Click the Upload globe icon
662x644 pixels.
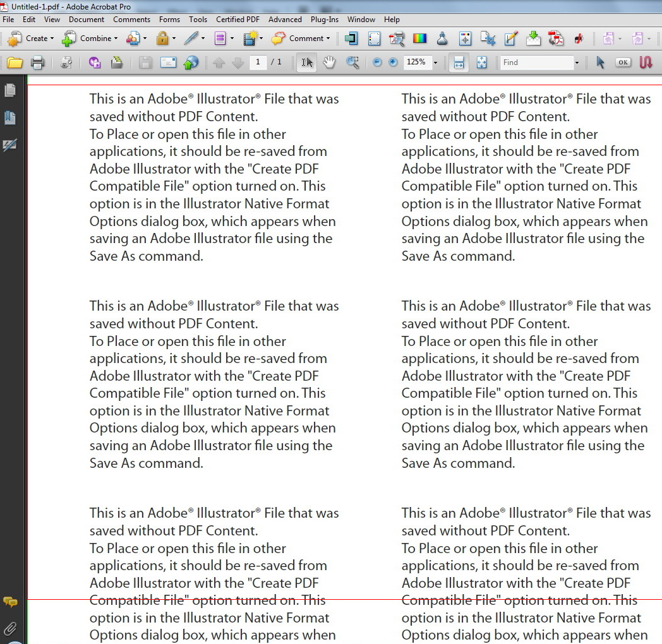[191, 63]
